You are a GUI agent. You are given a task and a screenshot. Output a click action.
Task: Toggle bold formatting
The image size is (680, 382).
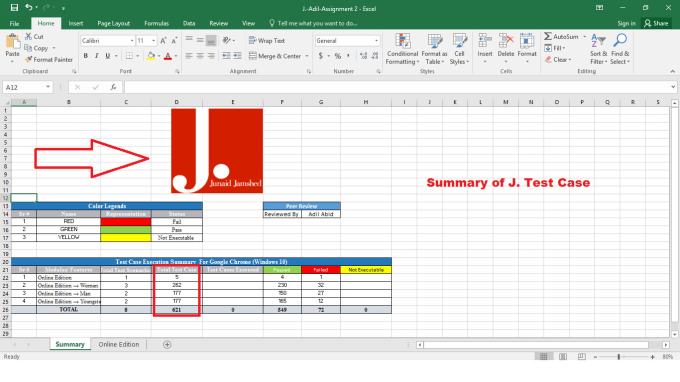(x=85, y=56)
